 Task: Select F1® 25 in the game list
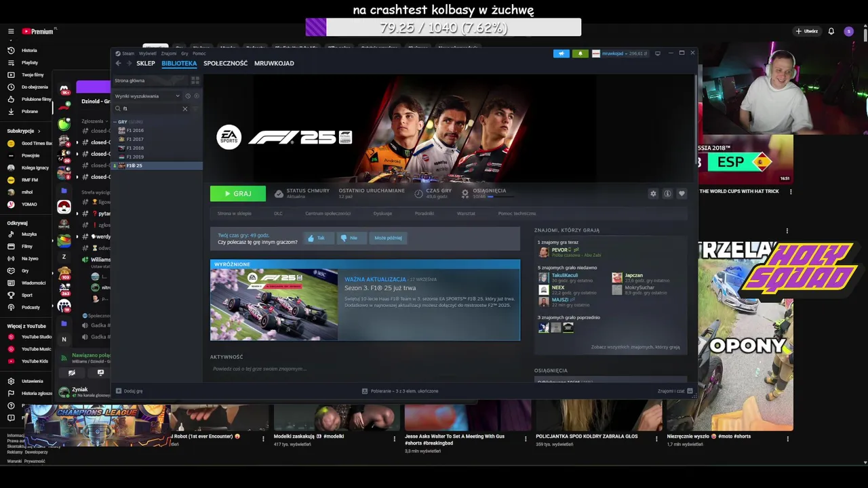click(157, 165)
